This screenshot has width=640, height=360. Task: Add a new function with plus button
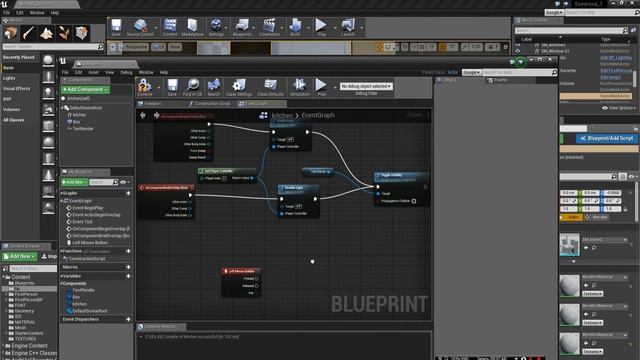click(128, 251)
